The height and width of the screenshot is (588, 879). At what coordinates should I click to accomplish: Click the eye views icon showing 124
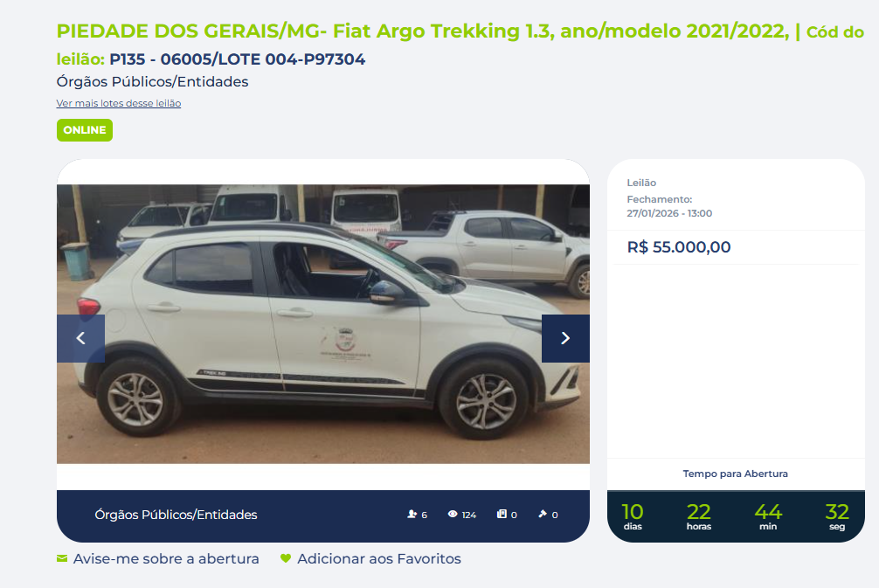(x=453, y=514)
